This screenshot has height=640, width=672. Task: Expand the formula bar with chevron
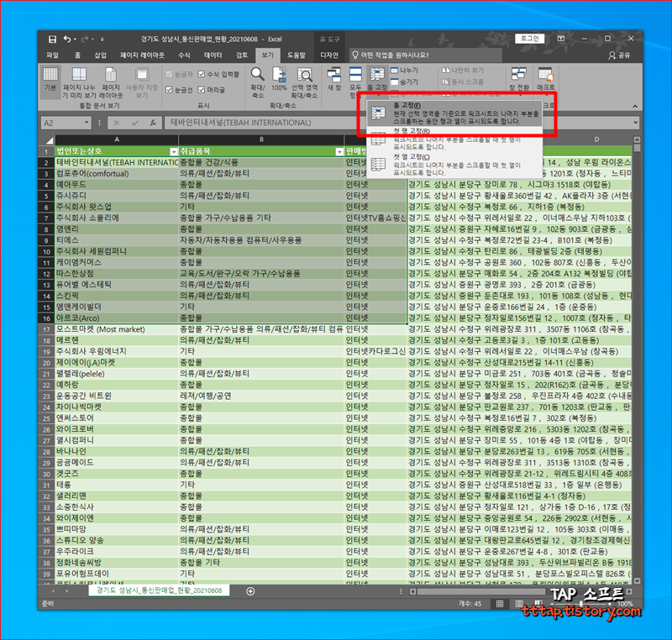pos(635,123)
